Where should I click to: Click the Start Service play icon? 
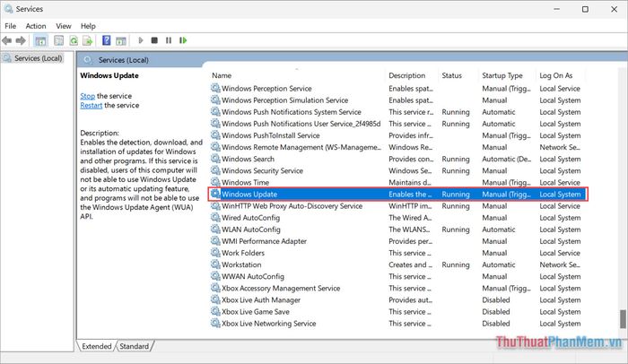click(x=140, y=40)
